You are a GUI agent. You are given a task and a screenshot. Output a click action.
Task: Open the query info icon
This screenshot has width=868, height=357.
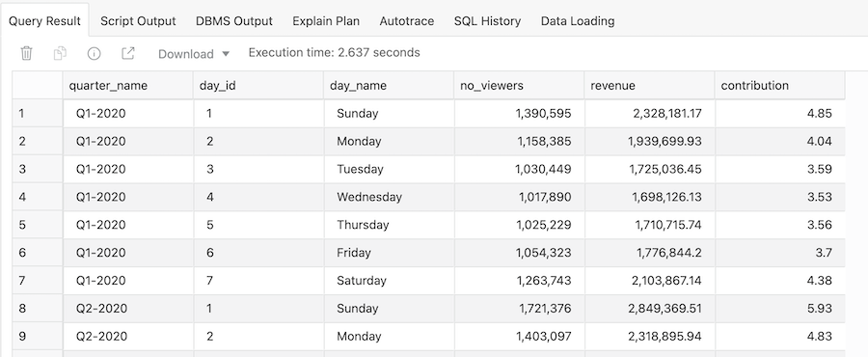click(x=95, y=53)
